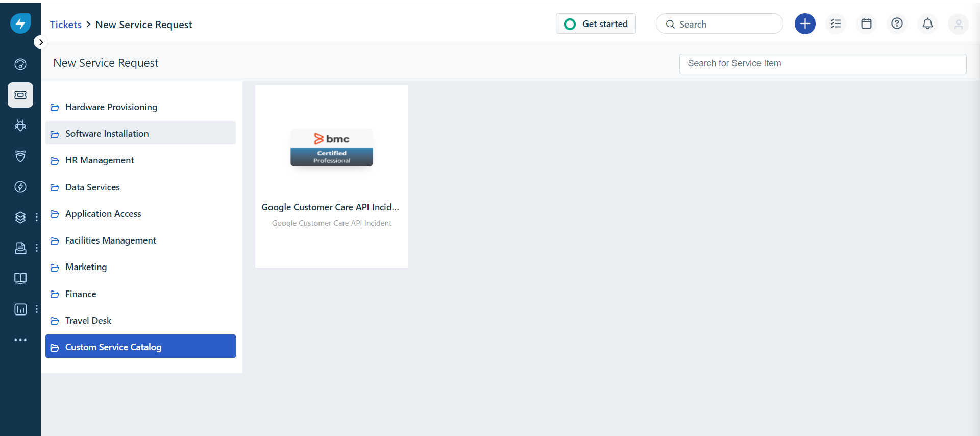Open the user profile avatar

pyautogui.click(x=958, y=24)
